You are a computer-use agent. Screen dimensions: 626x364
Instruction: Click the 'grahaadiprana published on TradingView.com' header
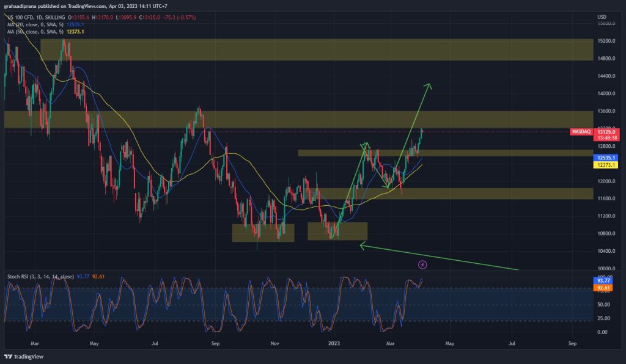55,6
